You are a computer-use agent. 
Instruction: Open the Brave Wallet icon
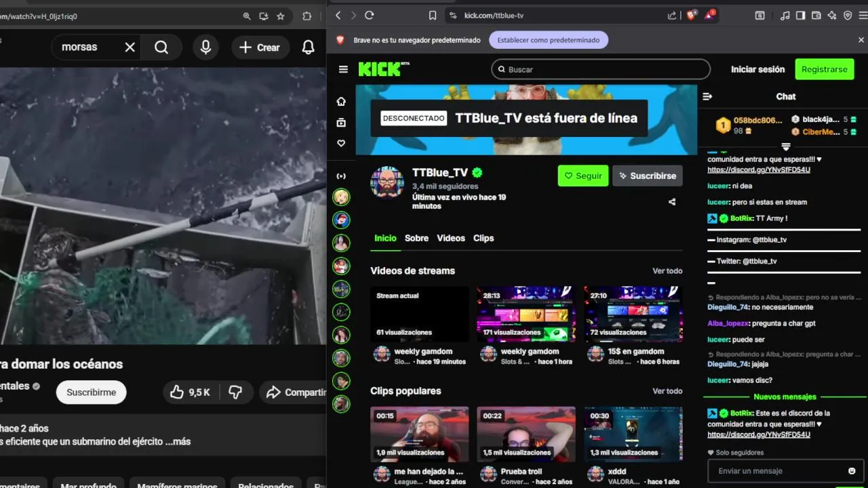pyautogui.click(x=816, y=16)
